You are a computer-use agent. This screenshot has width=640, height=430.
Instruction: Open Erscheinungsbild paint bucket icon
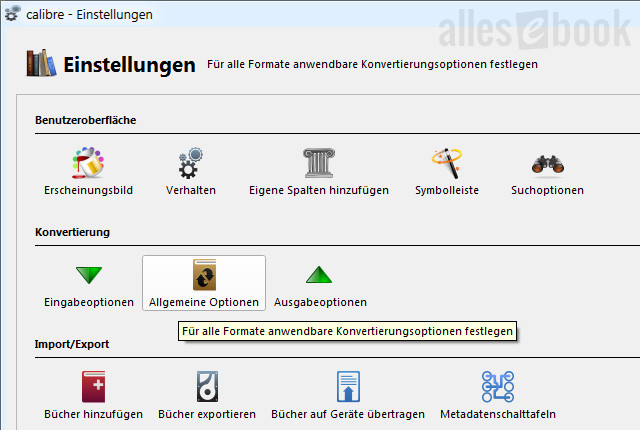pyautogui.click(x=88, y=163)
